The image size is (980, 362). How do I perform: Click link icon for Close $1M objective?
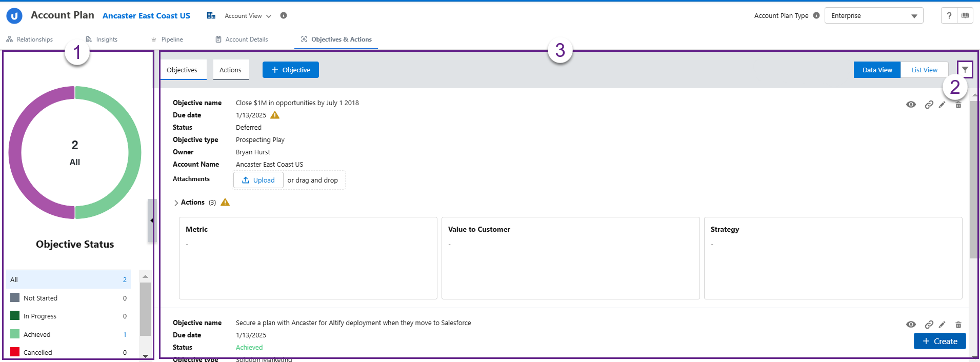click(929, 105)
